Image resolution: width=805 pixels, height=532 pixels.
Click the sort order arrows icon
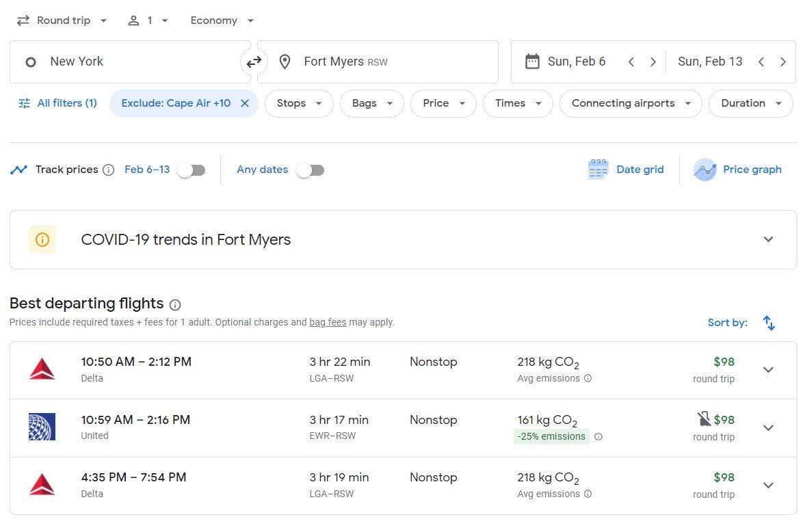click(x=769, y=323)
